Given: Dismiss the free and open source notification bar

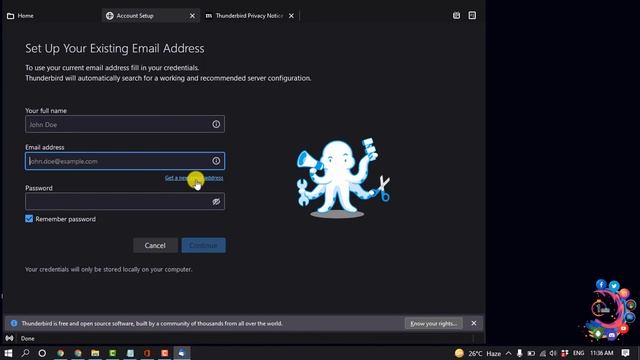Looking at the screenshot, I should (473, 323).
